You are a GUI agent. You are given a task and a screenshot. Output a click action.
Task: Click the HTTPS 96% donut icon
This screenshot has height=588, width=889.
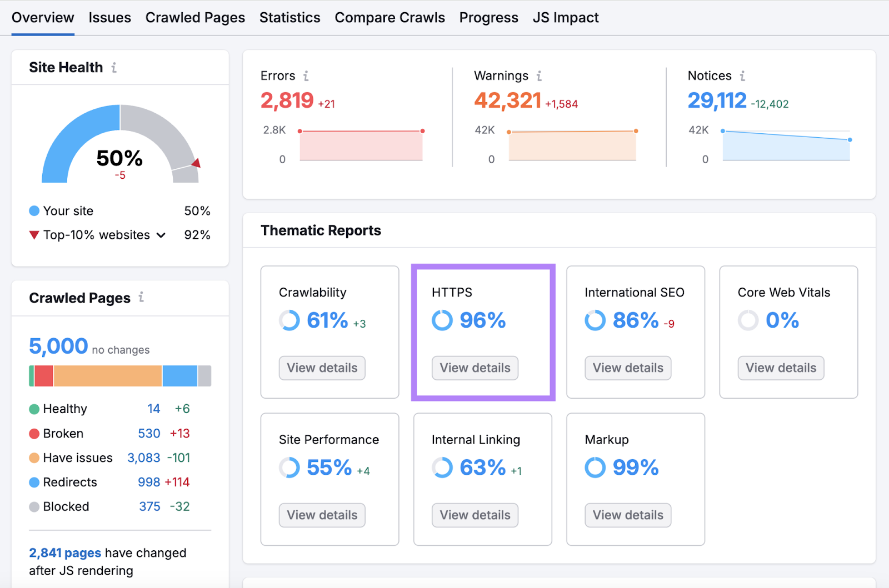point(442,320)
